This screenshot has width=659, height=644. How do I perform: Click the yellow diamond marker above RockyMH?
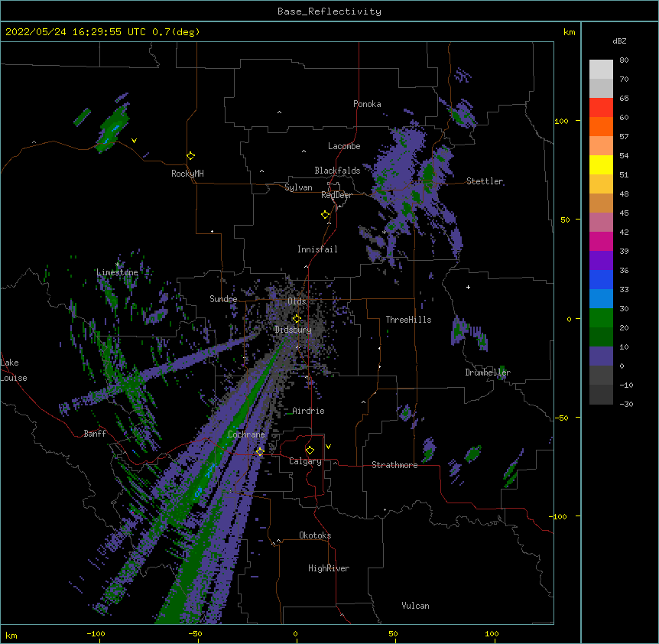click(191, 156)
